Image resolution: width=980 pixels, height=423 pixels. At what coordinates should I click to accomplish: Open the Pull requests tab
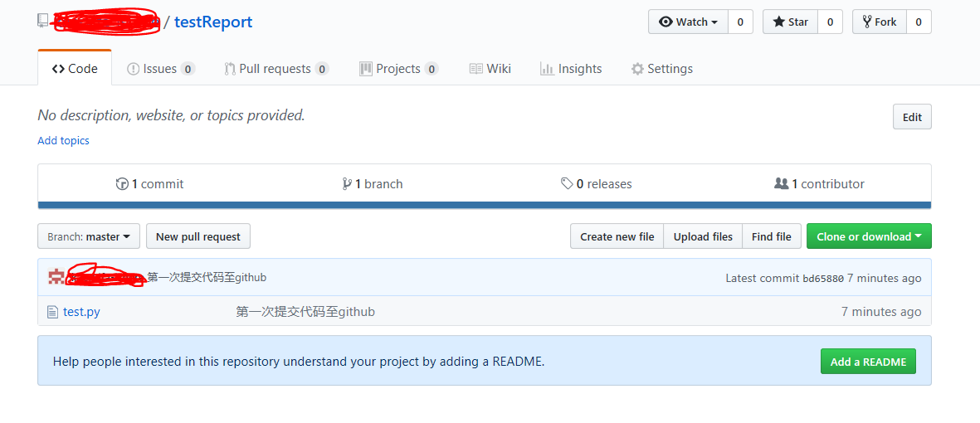(x=277, y=69)
